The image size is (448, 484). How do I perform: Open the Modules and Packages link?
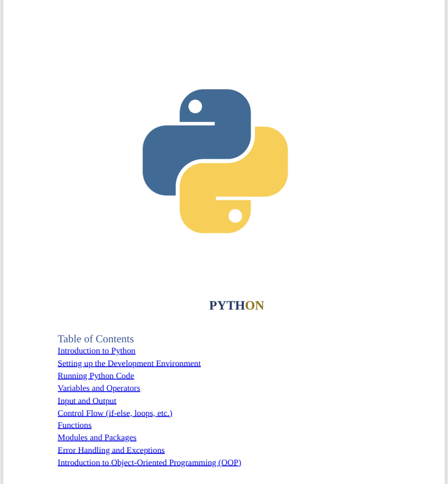97,438
